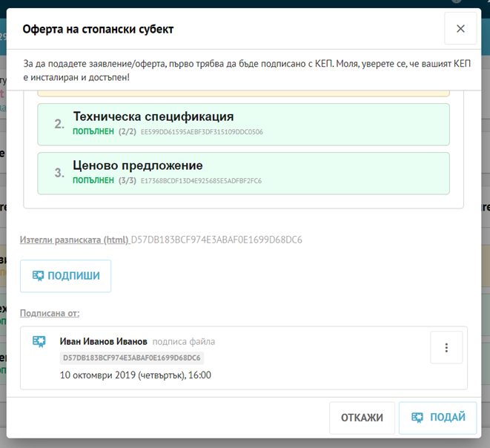
Task: Click the ПОПЪЛНЕН status under Ценово предложение
Action: click(x=93, y=181)
